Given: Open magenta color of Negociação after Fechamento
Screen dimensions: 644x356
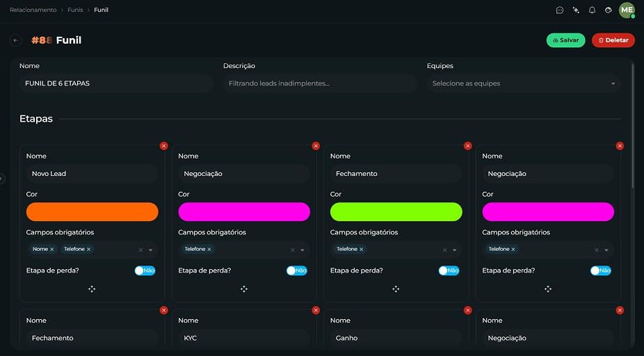Looking at the screenshot, I should coord(548,212).
